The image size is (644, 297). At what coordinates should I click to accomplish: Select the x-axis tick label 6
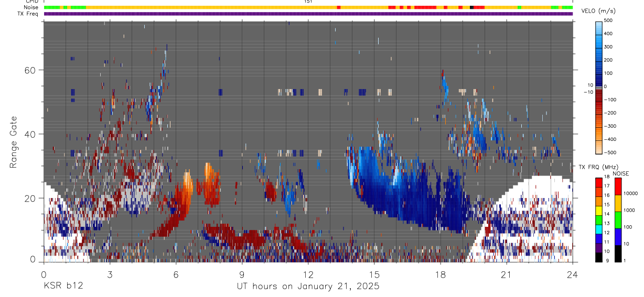tap(176, 274)
